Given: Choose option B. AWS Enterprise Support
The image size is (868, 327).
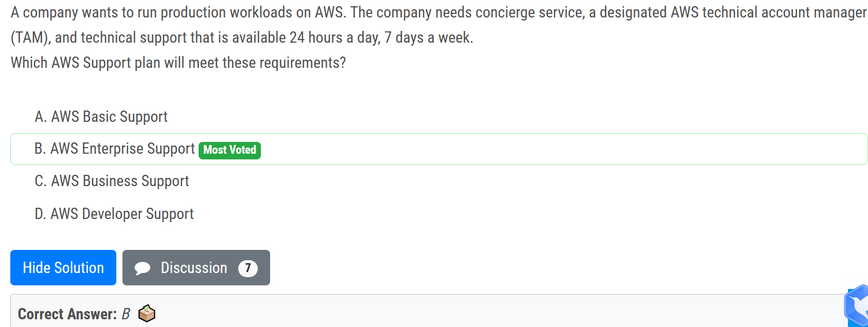Looking at the screenshot, I should (x=114, y=149).
